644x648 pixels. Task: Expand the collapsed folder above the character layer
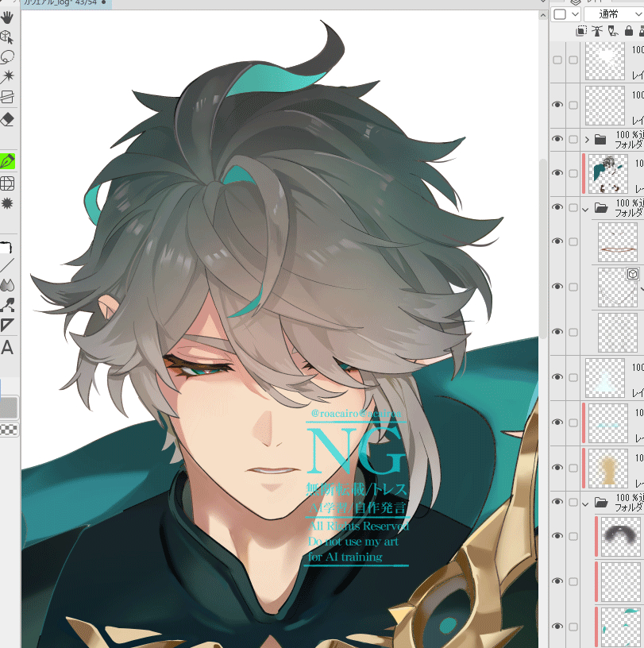[587, 139]
